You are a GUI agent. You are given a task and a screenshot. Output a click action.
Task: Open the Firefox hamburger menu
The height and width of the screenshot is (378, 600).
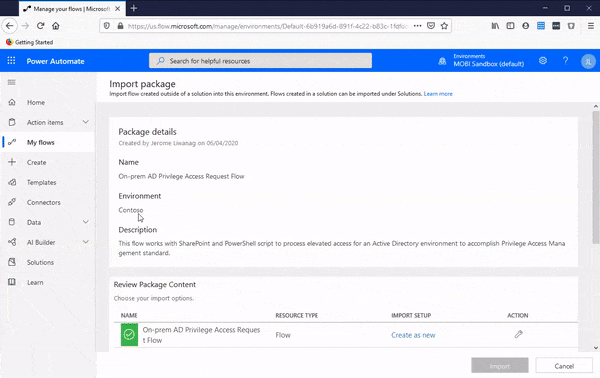pyautogui.click(x=591, y=26)
